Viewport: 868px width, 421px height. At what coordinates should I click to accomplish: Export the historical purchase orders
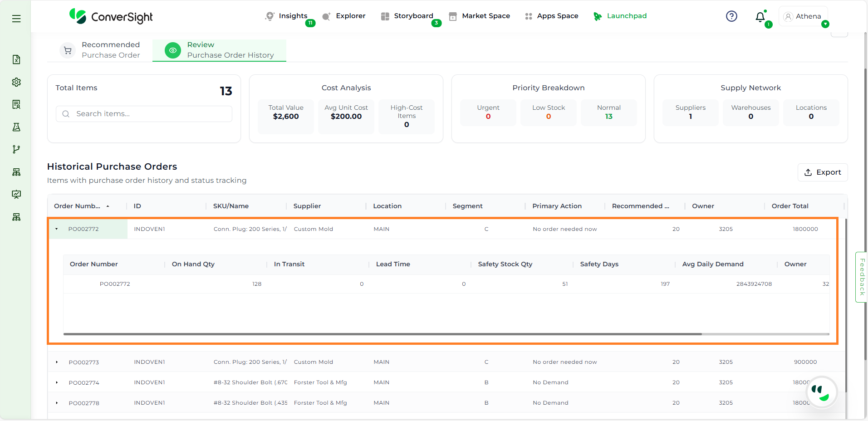(822, 172)
